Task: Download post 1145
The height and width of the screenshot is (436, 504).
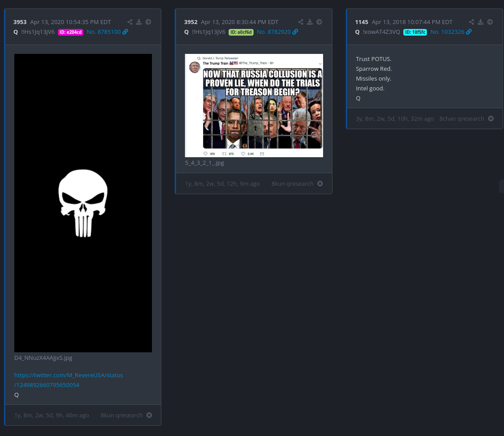Action: (480, 22)
